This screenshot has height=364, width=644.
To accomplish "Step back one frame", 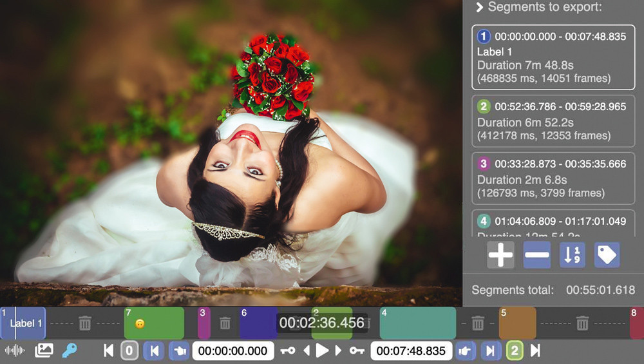I will (307, 350).
